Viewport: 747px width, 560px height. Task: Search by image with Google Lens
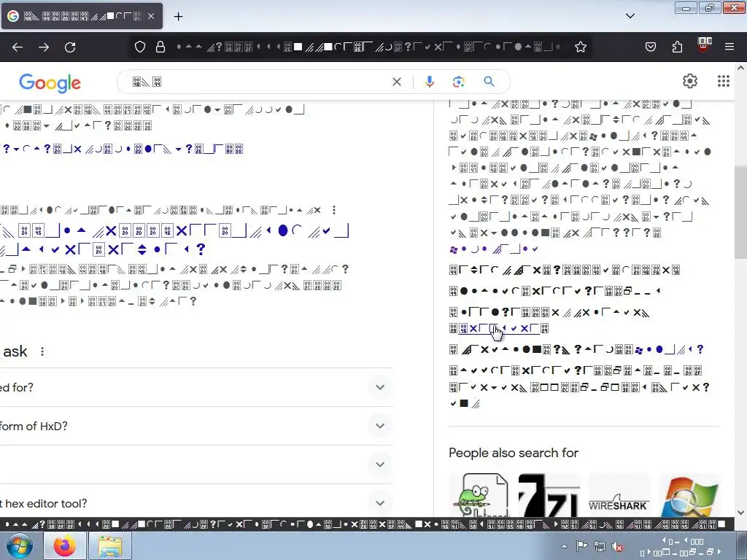(x=458, y=82)
